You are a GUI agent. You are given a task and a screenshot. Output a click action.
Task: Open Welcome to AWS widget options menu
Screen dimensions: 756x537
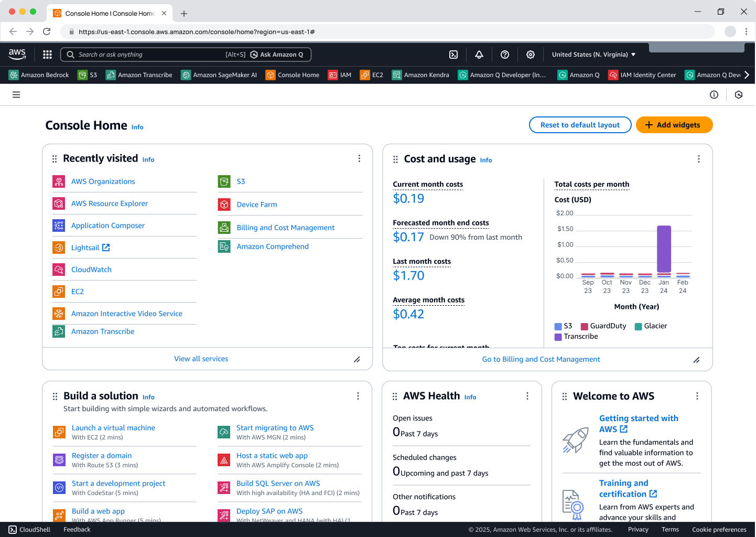pos(697,396)
